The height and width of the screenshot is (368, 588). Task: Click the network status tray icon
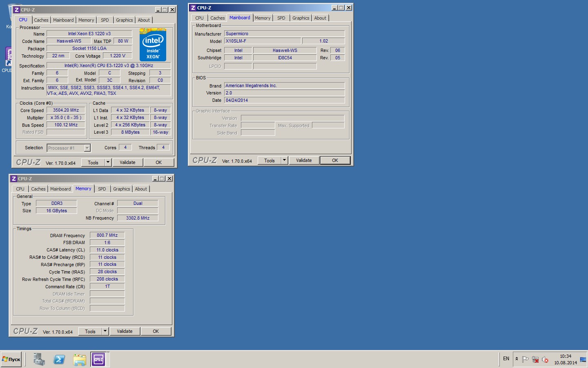click(x=535, y=359)
